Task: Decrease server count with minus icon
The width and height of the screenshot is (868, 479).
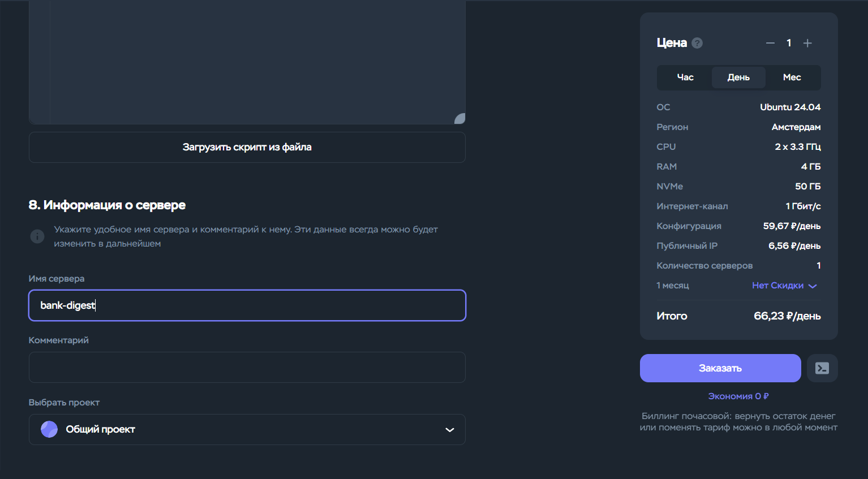Action: 770,43
